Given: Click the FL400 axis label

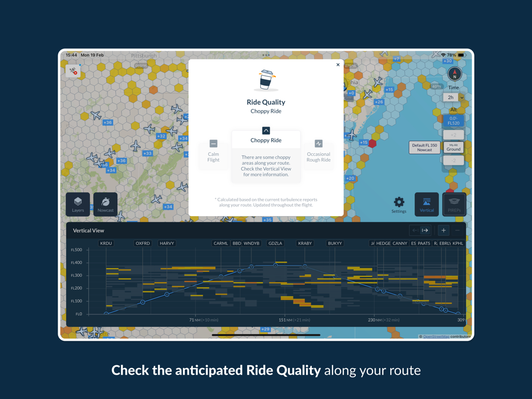Looking at the screenshot, I should click(76, 262).
